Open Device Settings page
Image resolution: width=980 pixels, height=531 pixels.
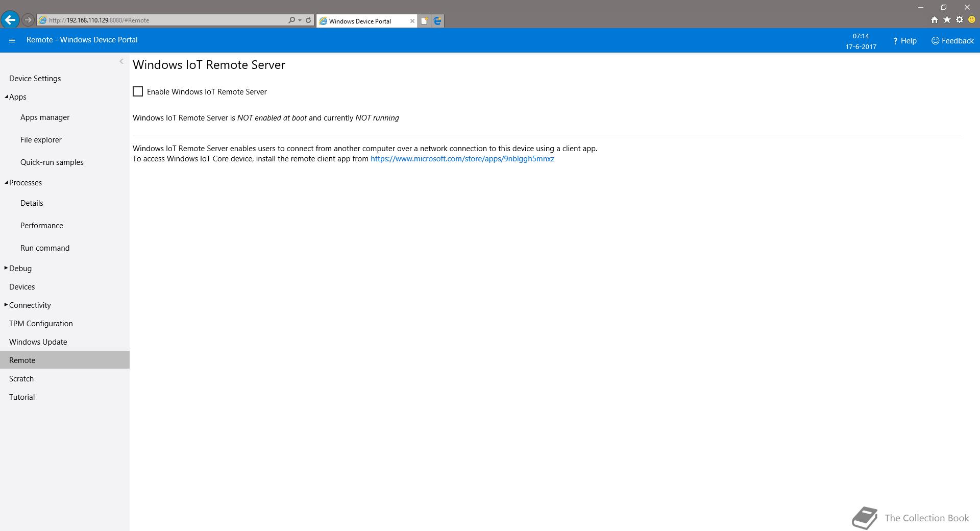pyautogui.click(x=35, y=79)
